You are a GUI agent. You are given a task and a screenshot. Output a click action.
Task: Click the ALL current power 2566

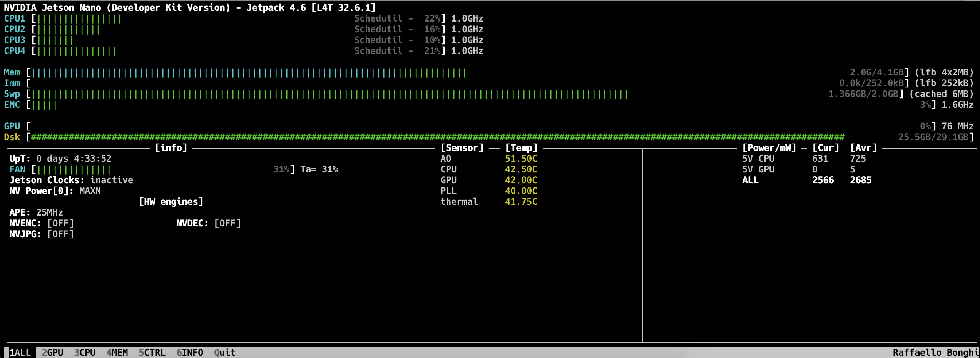click(823, 180)
